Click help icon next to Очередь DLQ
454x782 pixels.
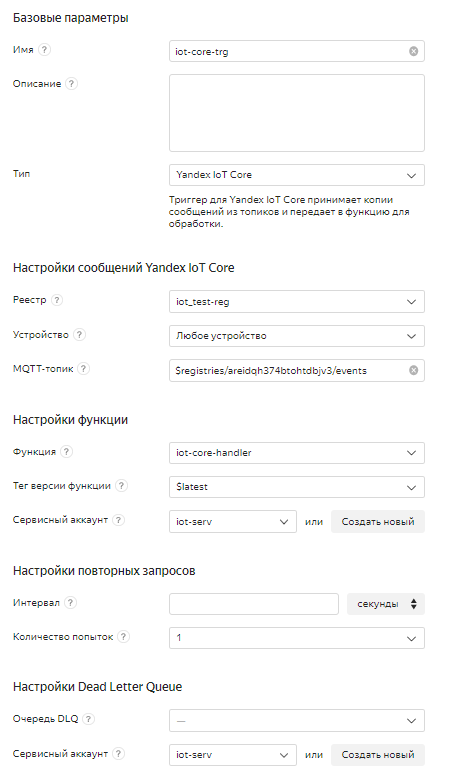pyautogui.click(x=88, y=719)
